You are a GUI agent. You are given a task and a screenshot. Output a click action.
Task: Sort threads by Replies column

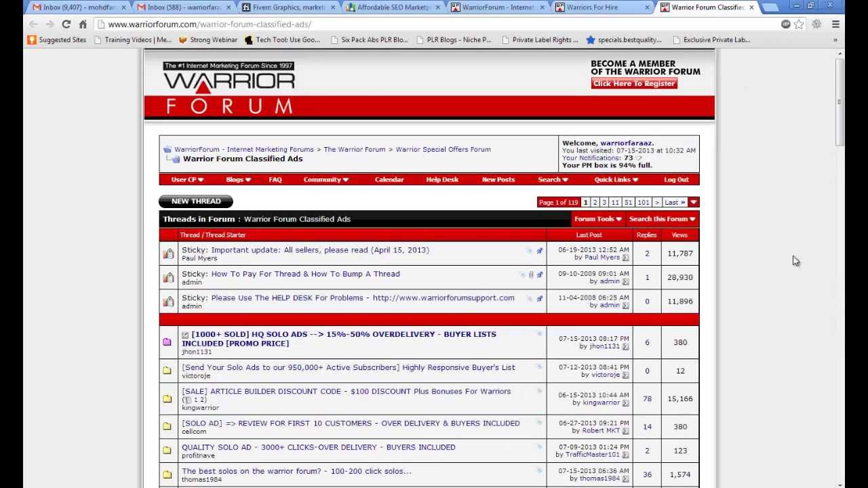point(646,235)
